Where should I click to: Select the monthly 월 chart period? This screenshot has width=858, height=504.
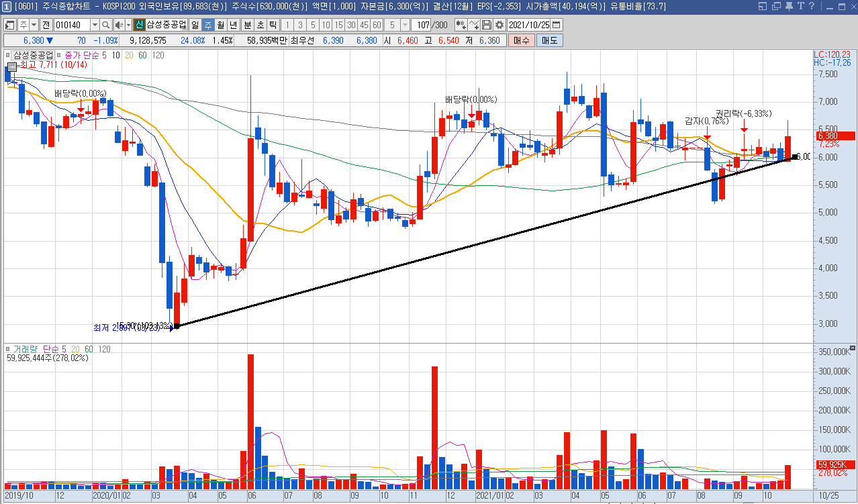click(220, 25)
